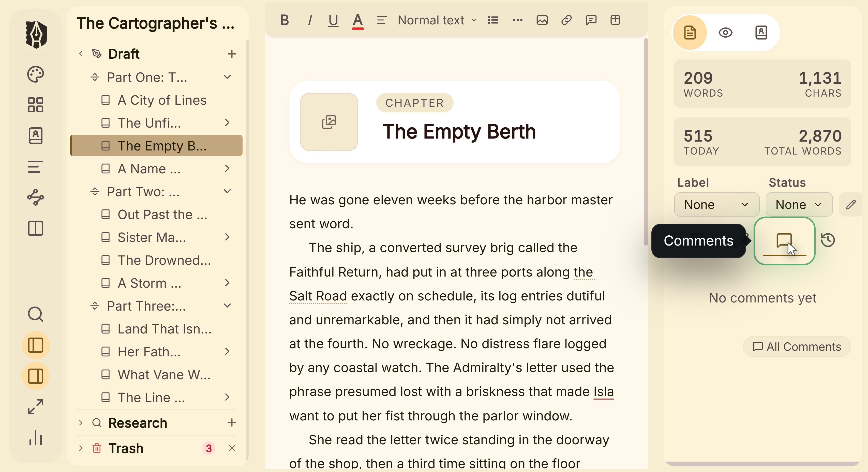Open A City of Lines chapter
The width and height of the screenshot is (868, 472).
tap(156, 100)
